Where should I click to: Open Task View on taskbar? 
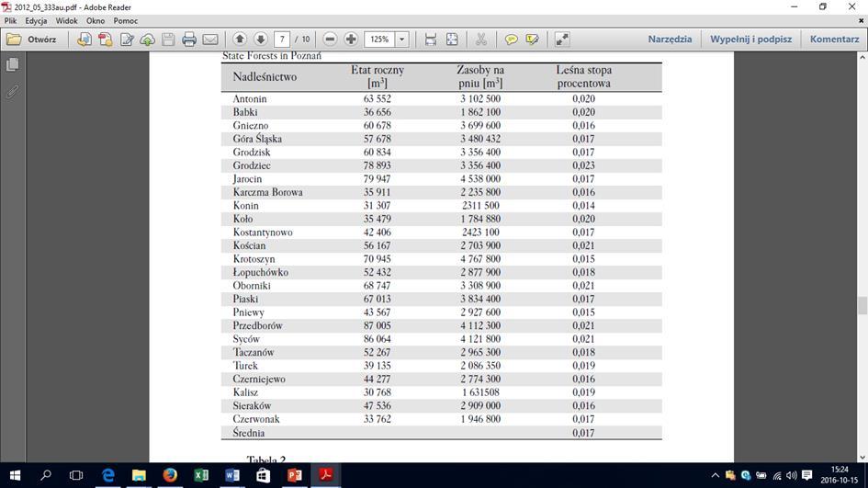click(76, 475)
